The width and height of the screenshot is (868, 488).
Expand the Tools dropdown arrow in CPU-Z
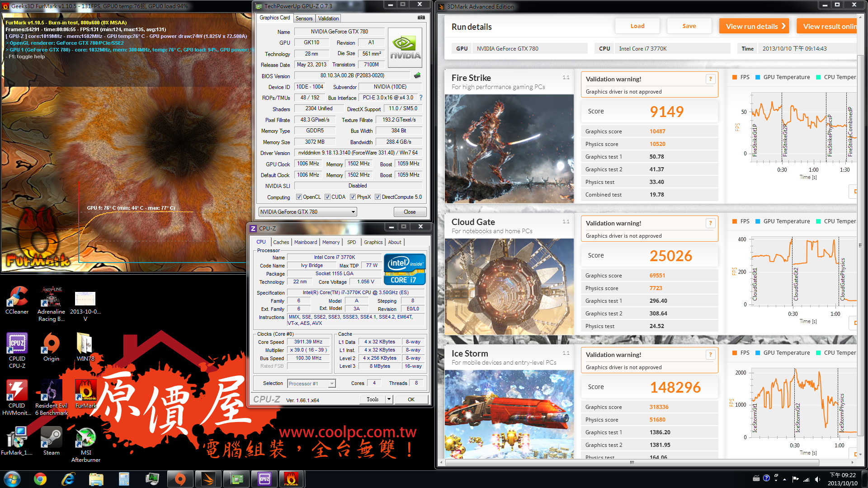point(389,399)
